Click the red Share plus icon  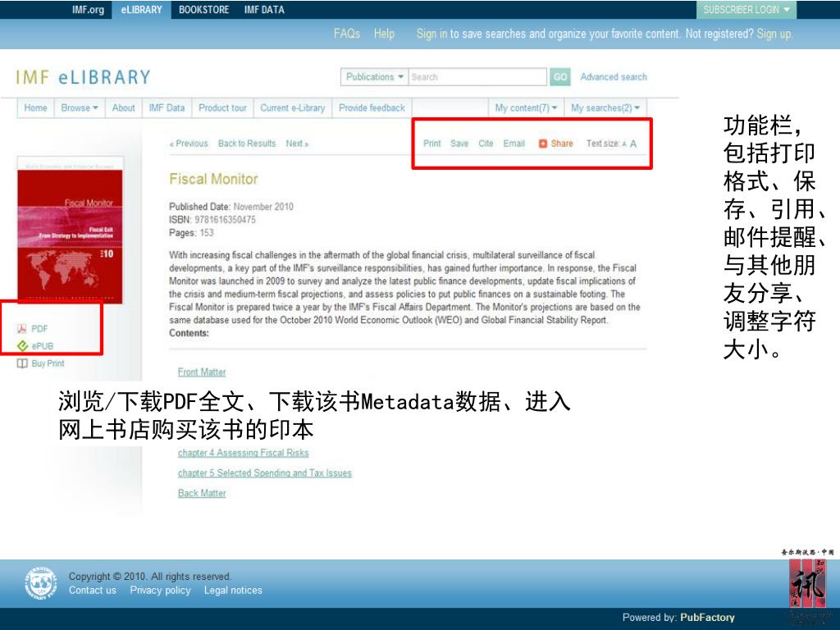point(543,144)
